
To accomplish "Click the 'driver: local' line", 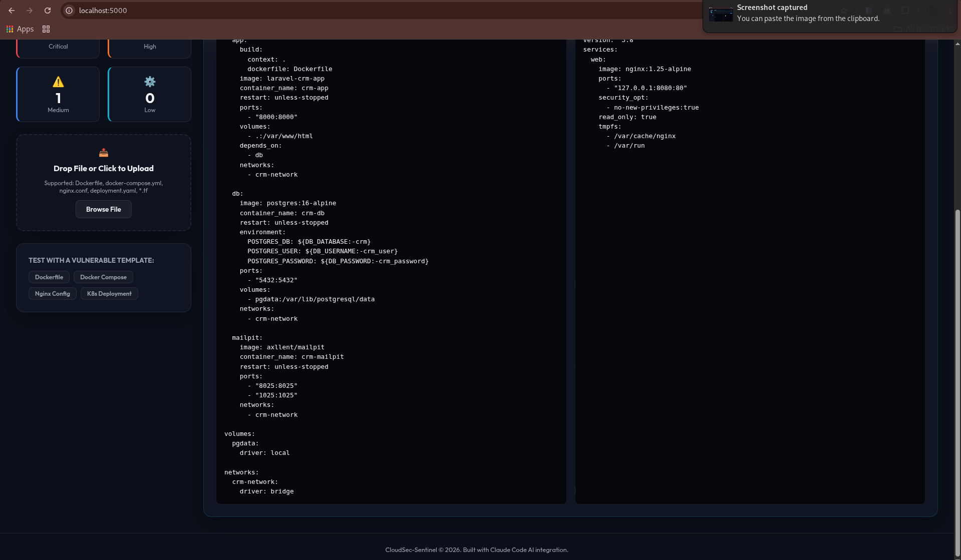I will 264,453.
